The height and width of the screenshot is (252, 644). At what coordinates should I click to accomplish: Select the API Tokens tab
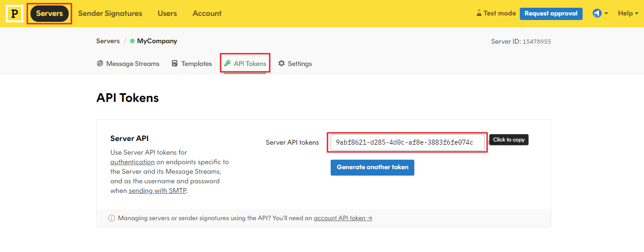point(245,64)
